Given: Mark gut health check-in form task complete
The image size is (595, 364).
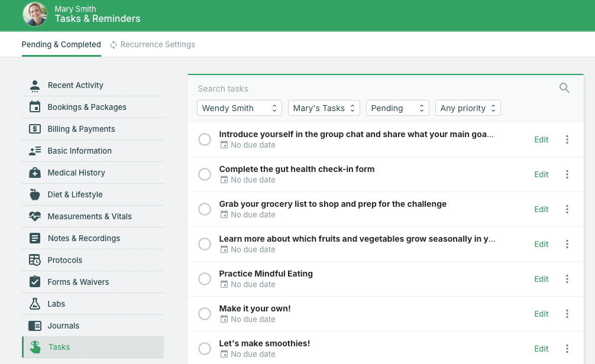Looking at the screenshot, I should coord(205,174).
